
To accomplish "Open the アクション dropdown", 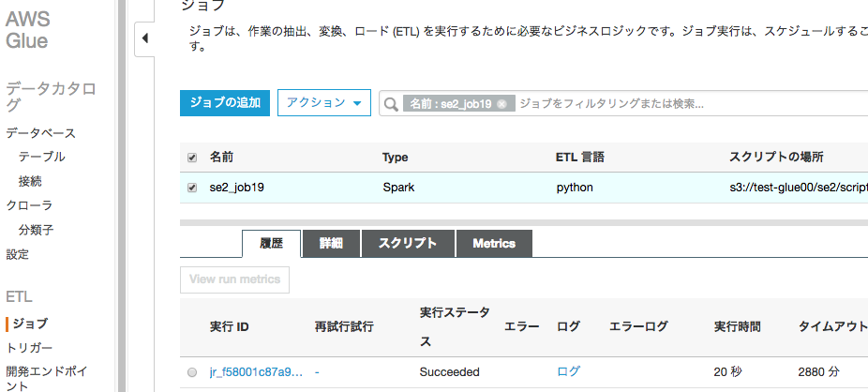I will (323, 103).
